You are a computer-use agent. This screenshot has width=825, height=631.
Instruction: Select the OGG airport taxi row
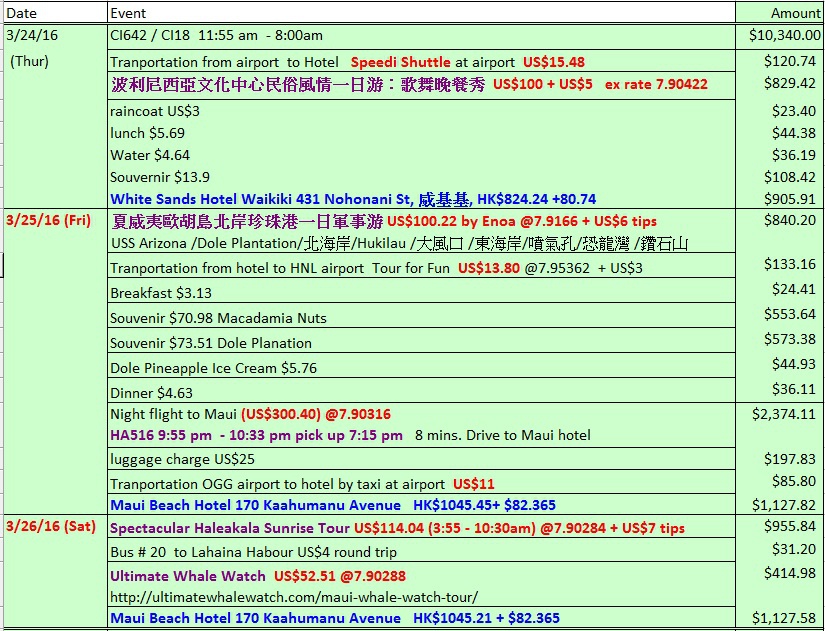pos(421,482)
